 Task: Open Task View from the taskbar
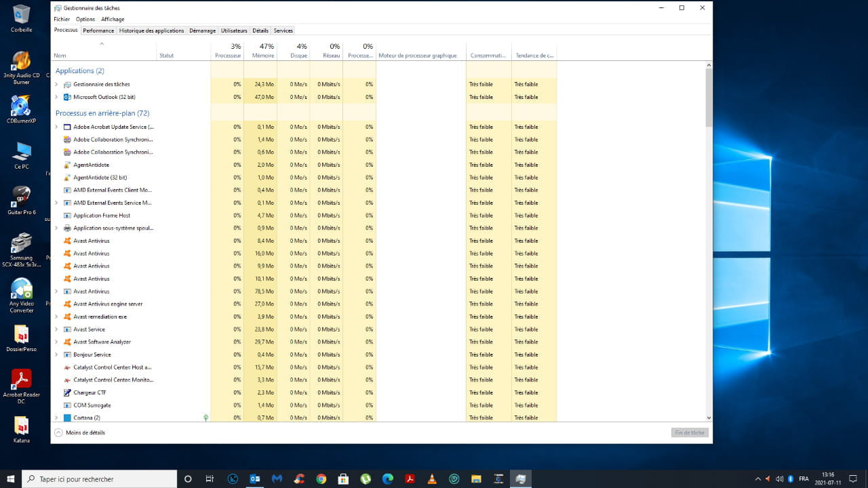[210, 479]
